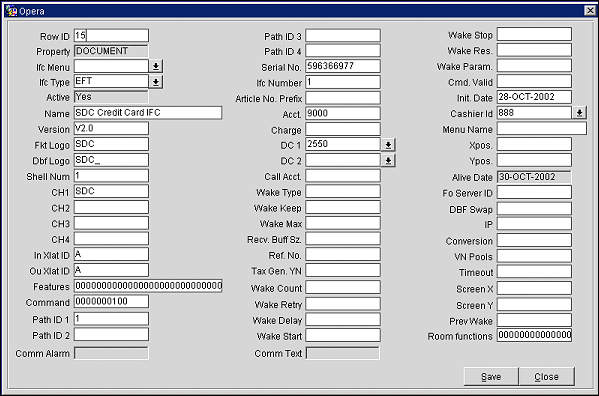This screenshot has height=396, width=599.
Task: Expand the Cashier Id dropdown arrow
Action: click(579, 113)
